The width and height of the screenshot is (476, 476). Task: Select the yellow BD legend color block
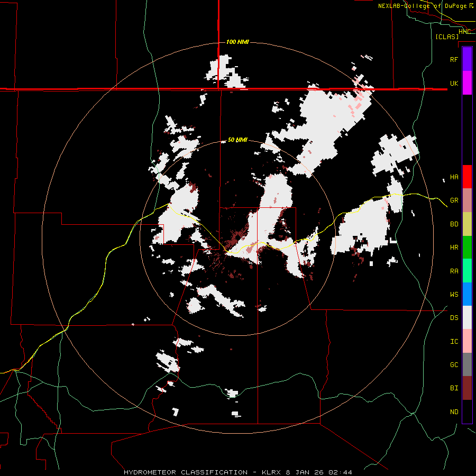click(467, 224)
